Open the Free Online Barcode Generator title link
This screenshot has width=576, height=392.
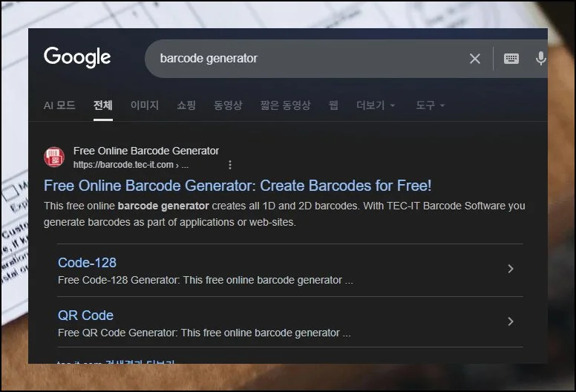(238, 186)
